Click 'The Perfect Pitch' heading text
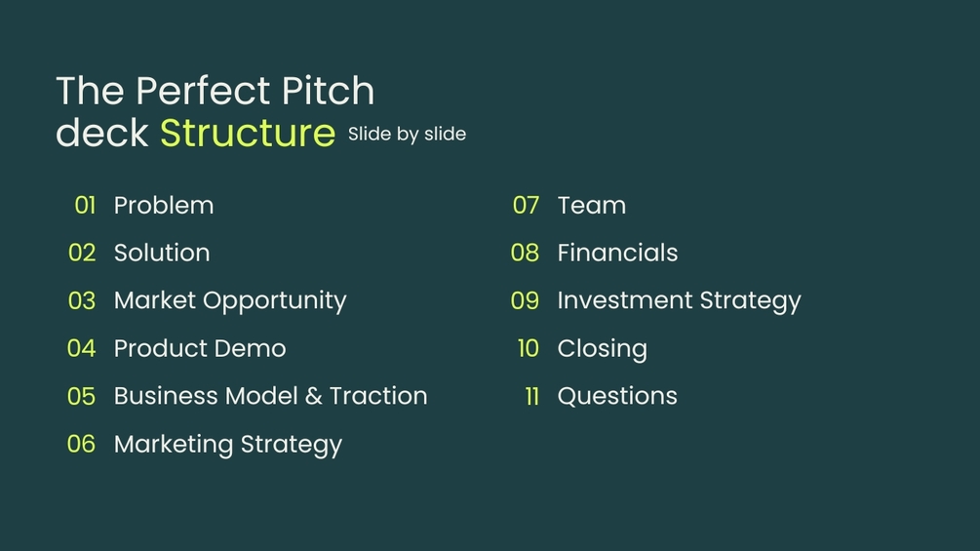This screenshot has height=551, width=980. (215, 92)
